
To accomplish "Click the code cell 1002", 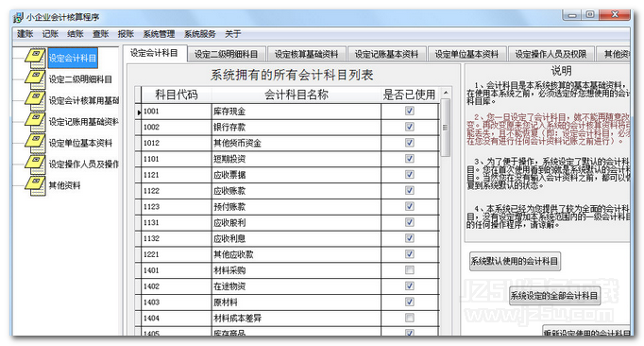I will pos(177,127).
